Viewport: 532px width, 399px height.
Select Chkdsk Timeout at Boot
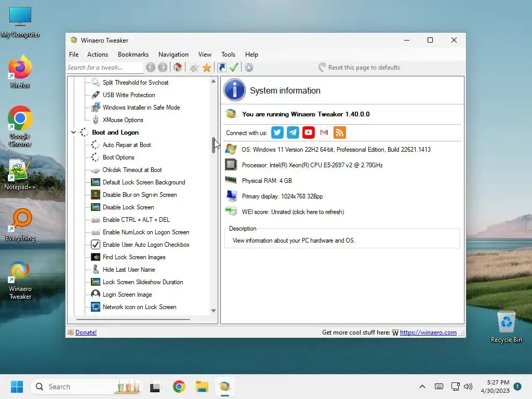[132, 170]
